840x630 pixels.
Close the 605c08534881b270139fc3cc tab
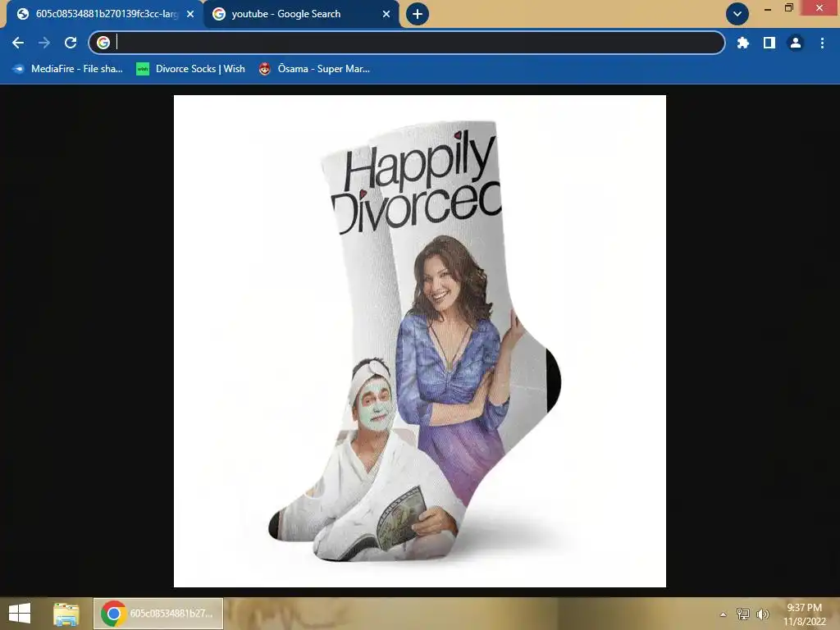pos(190,14)
